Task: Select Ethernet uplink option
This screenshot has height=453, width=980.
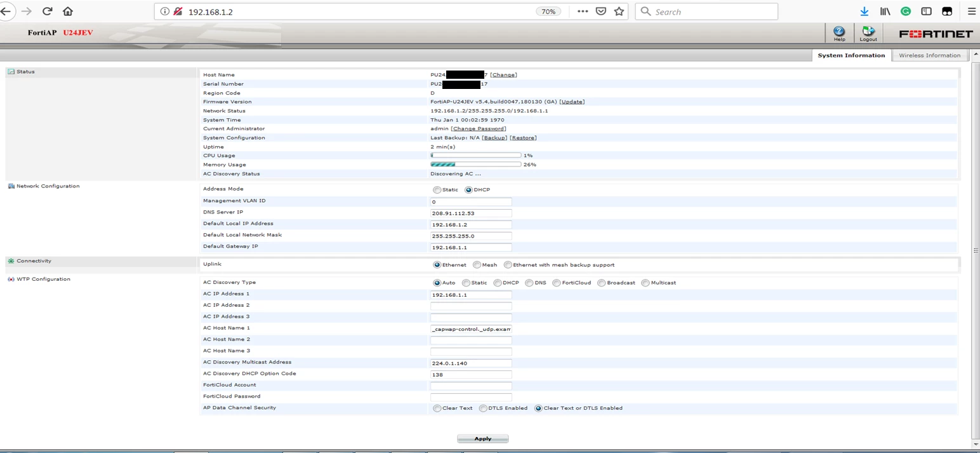Action: point(437,265)
